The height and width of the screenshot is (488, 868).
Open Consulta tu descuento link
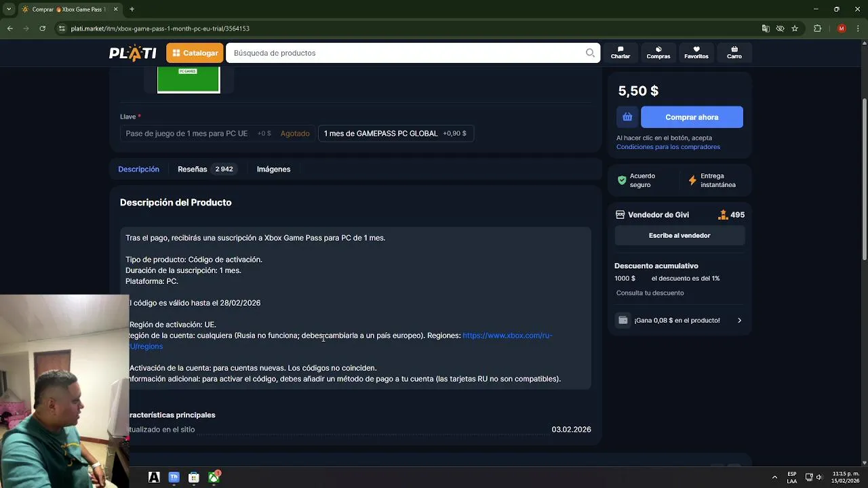tap(650, 293)
